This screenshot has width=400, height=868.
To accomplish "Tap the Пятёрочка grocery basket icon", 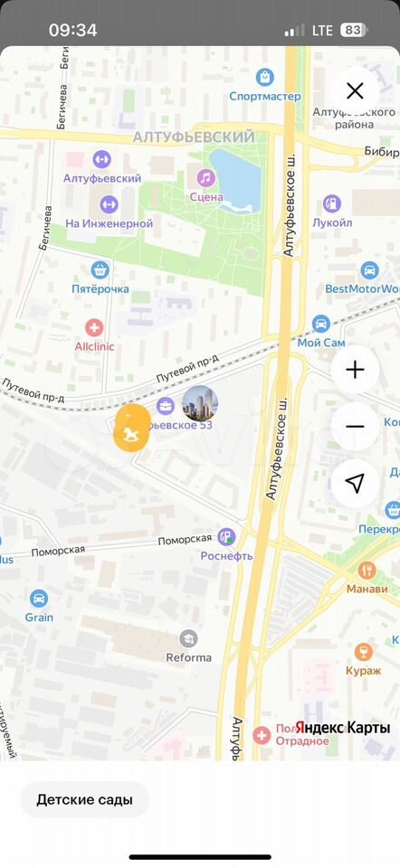I will (100, 270).
